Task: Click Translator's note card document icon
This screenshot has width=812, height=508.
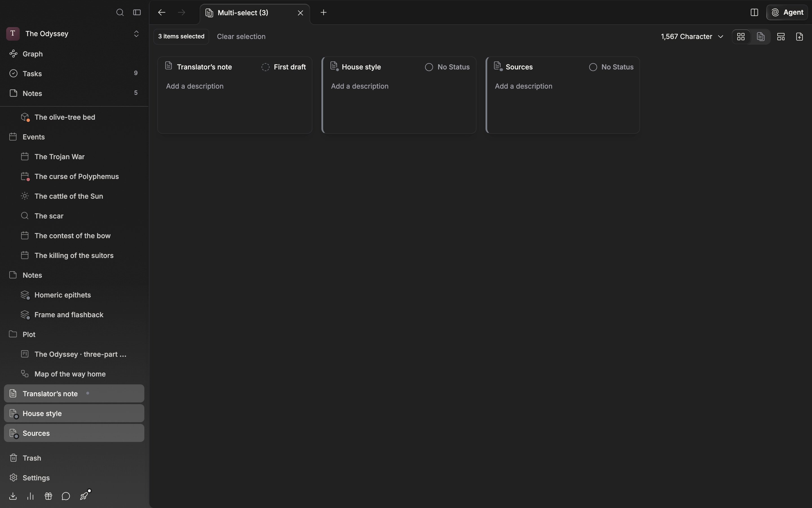Action: point(169,66)
